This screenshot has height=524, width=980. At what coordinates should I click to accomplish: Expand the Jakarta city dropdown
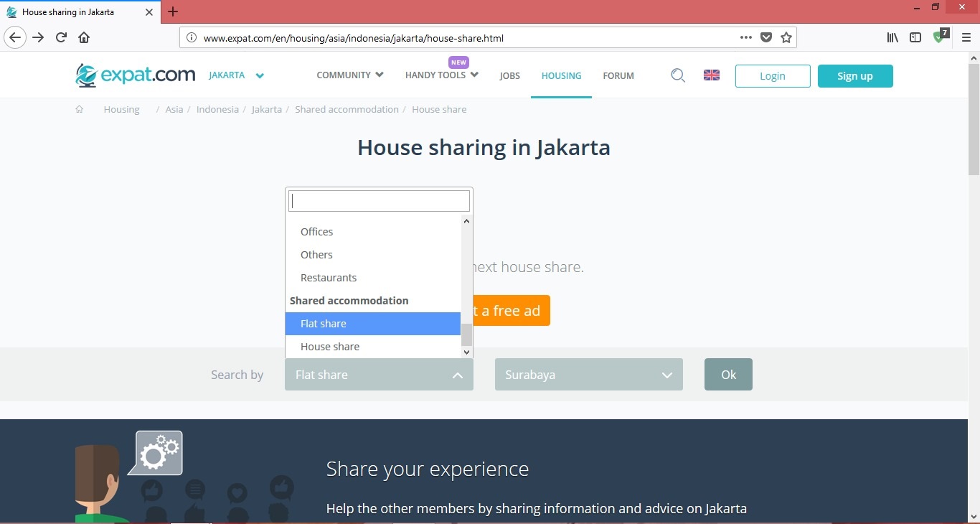tap(237, 75)
